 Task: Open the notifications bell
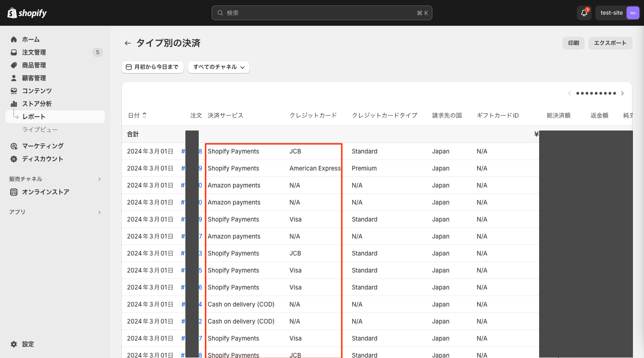point(584,13)
